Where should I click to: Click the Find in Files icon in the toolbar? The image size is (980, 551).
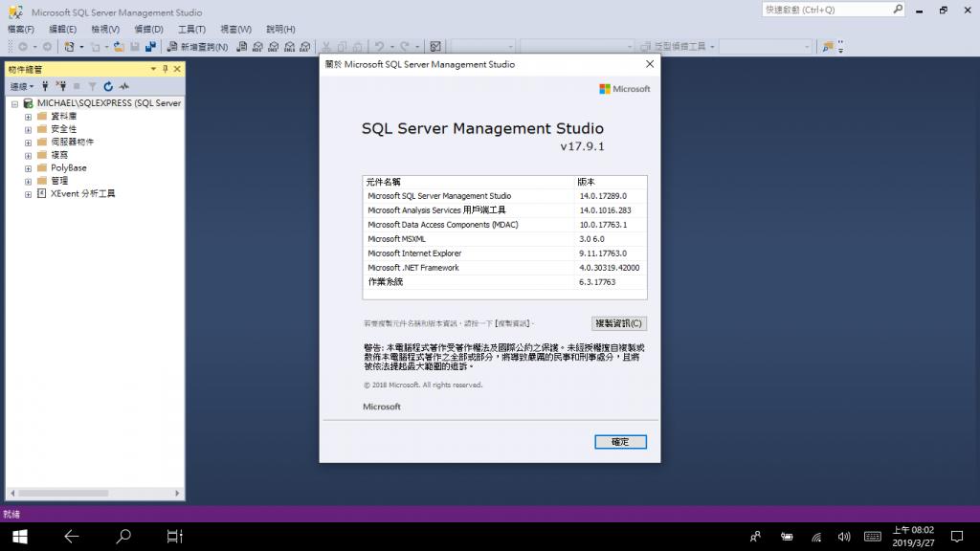click(x=828, y=47)
